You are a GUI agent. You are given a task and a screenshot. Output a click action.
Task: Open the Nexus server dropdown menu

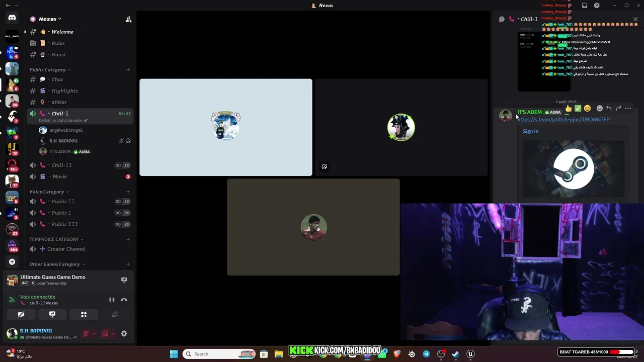click(50, 19)
